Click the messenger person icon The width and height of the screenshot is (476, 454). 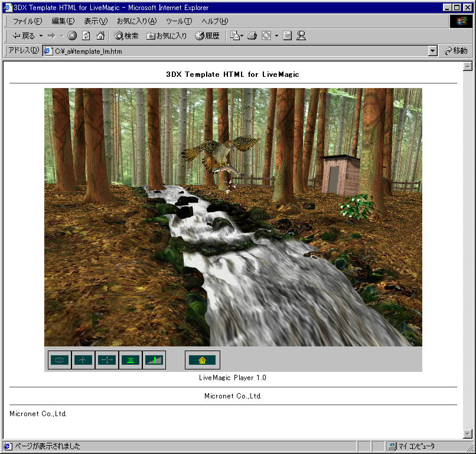point(301,36)
